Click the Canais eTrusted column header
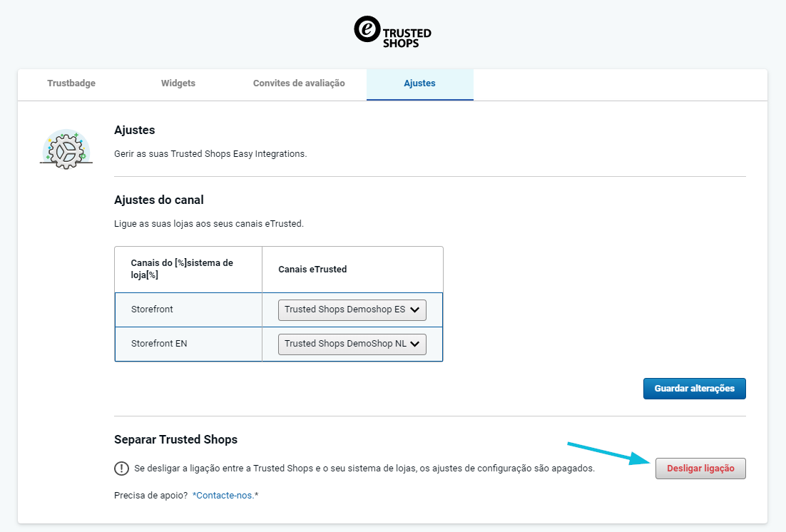The image size is (786, 532). [x=312, y=270]
